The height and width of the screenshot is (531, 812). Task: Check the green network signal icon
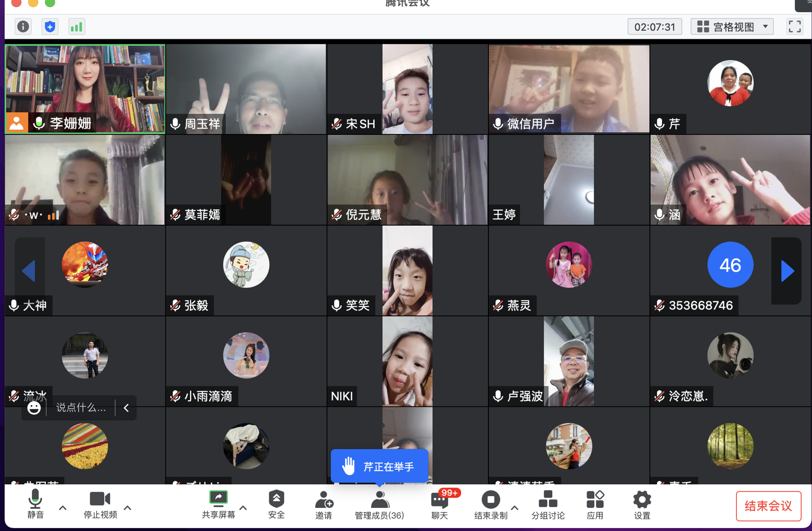(x=77, y=27)
